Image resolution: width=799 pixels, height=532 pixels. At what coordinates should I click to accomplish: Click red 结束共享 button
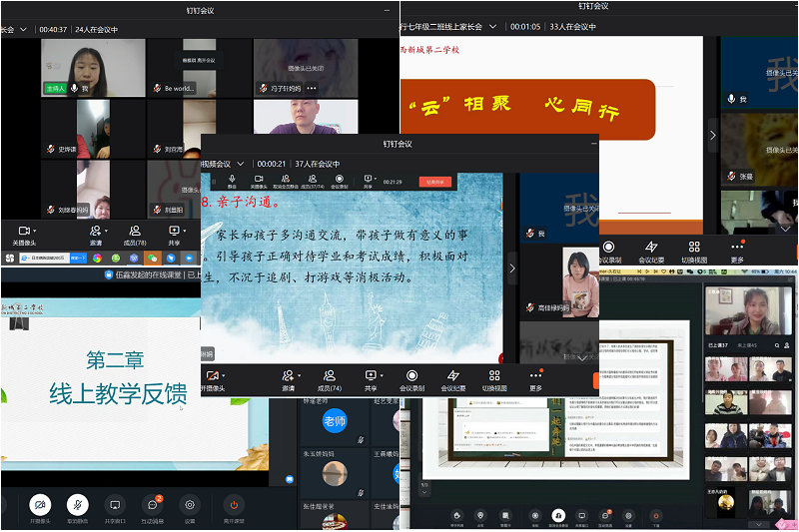click(x=436, y=182)
